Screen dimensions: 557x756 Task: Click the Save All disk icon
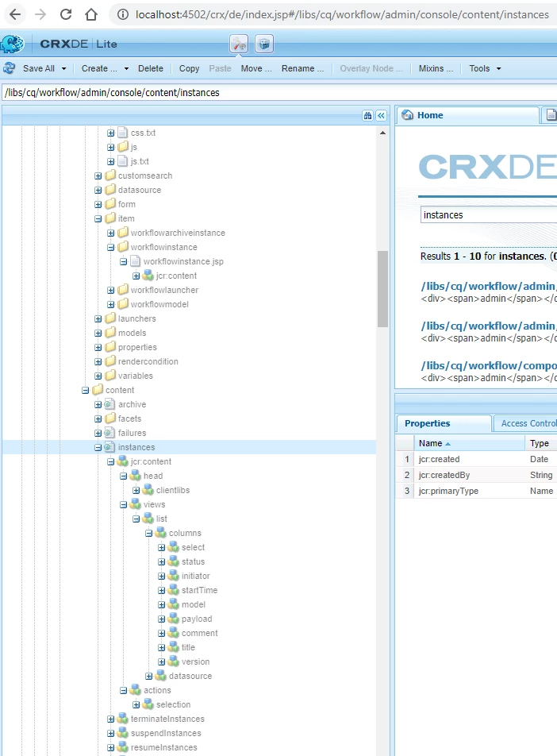coord(10,68)
